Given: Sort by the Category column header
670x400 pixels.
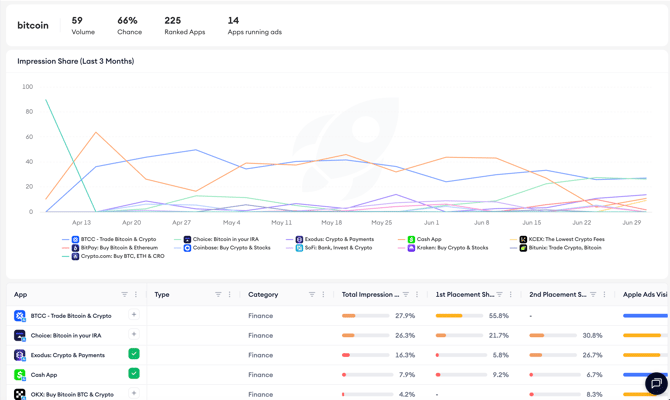Looking at the screenshot, I should [x=263, y=294].
